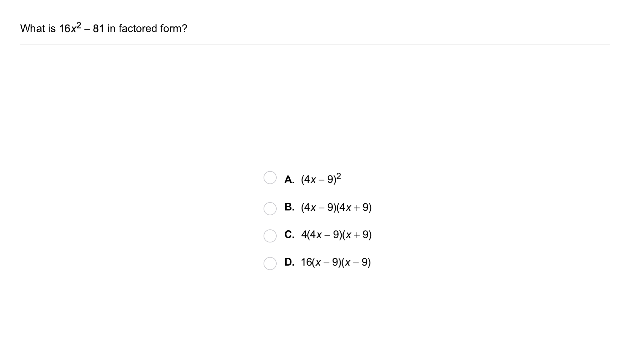The height and width of the screenshot is (364, 631).
Task: Click the answer text 16(x – 9)(x – 9)
Action: coord(335,262)
